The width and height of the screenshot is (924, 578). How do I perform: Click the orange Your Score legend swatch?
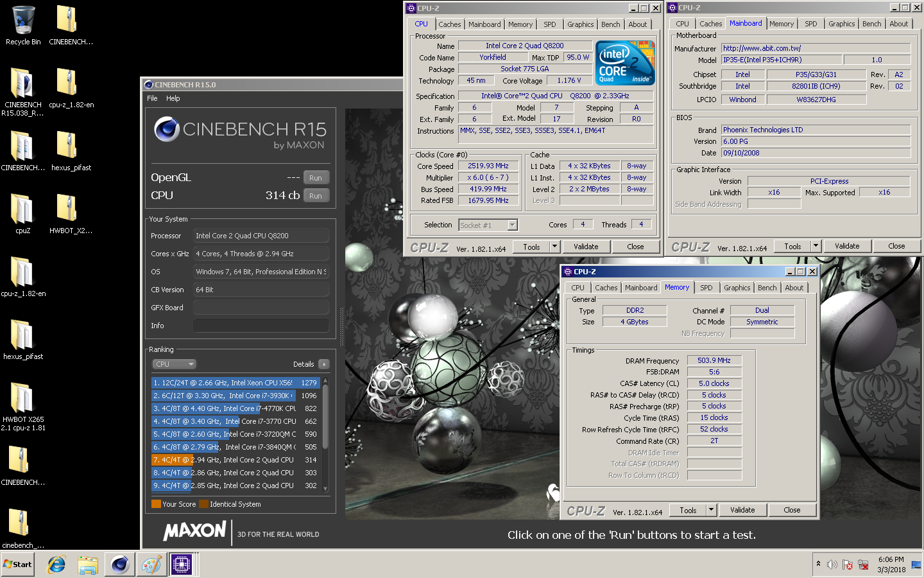pyautogui.click(x=156, y=504)
